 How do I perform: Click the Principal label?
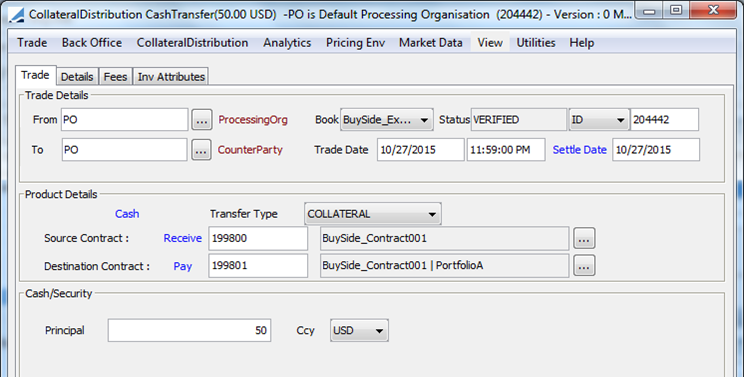[x=65, y=331]
